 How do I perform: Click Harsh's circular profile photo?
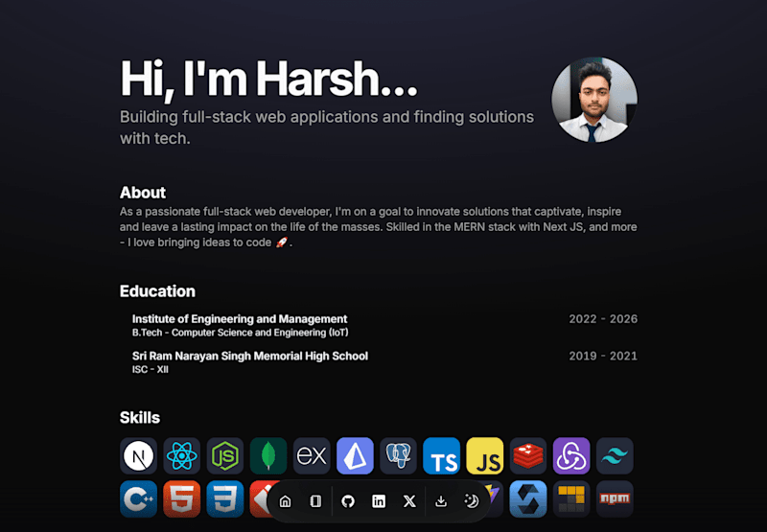point(594,100)
